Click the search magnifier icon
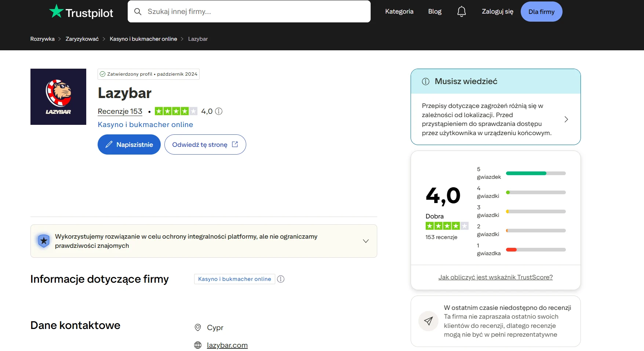 [138, 12]
